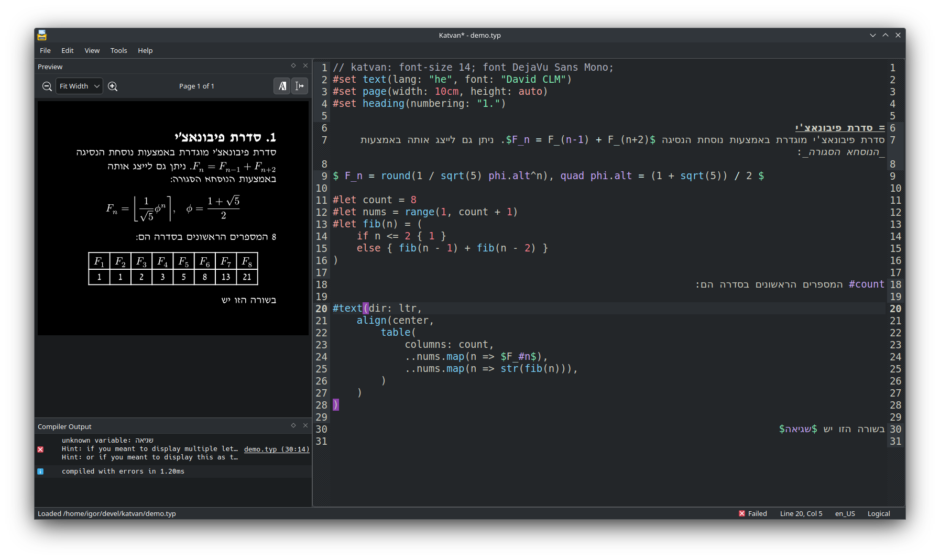
Task: Click the 'compiled with errors in 1.20ms' message
Action: 123,471
